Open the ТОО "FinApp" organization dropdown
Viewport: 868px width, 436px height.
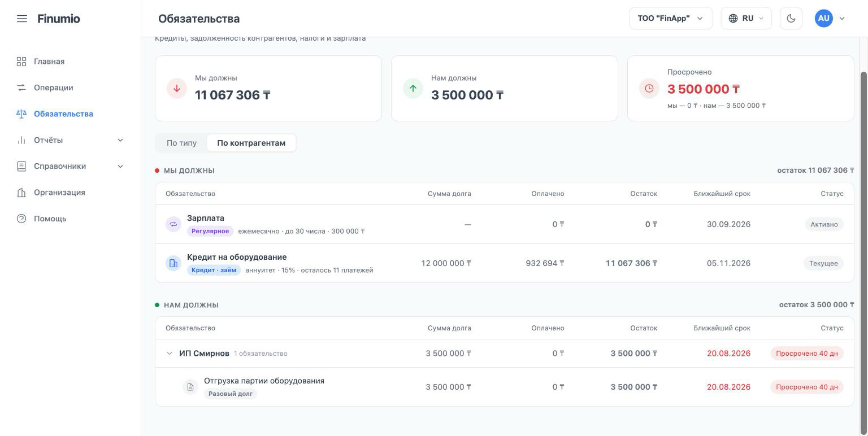[671, 19]
